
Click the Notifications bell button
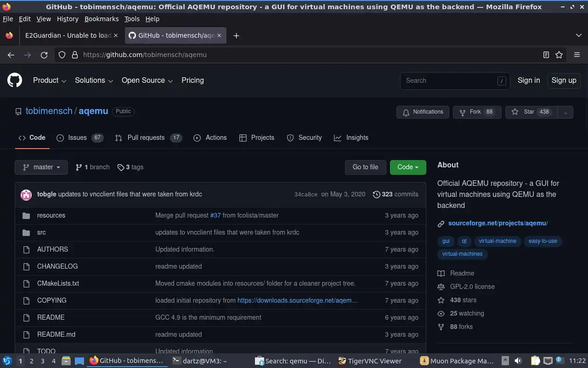[423, 112]
